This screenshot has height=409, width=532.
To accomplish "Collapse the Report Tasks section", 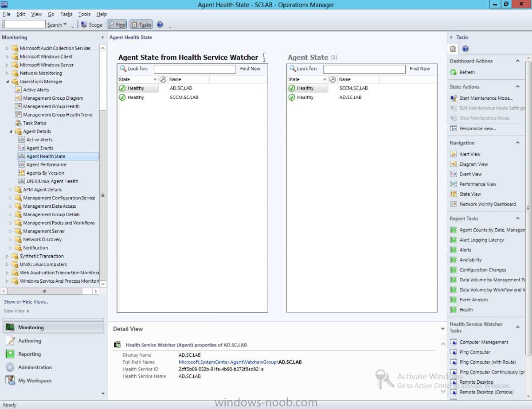I will [517, 218].
